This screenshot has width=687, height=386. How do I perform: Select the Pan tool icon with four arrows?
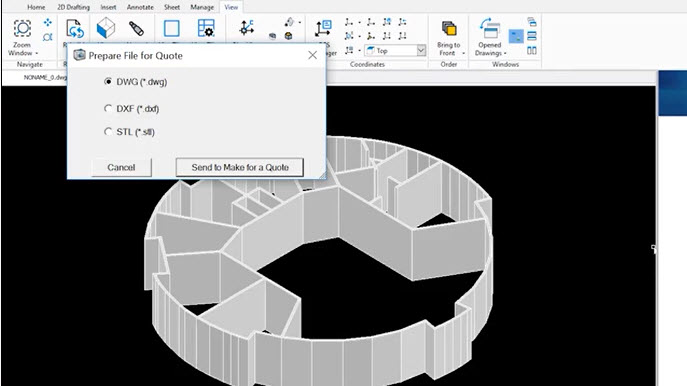tap(47, 22)
